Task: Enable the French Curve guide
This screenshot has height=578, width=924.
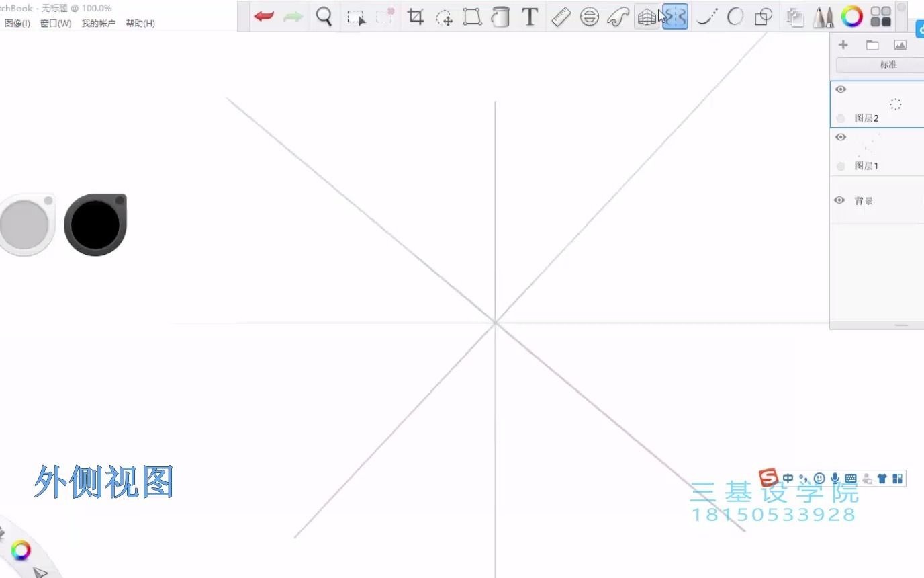Action: (618, 17)
